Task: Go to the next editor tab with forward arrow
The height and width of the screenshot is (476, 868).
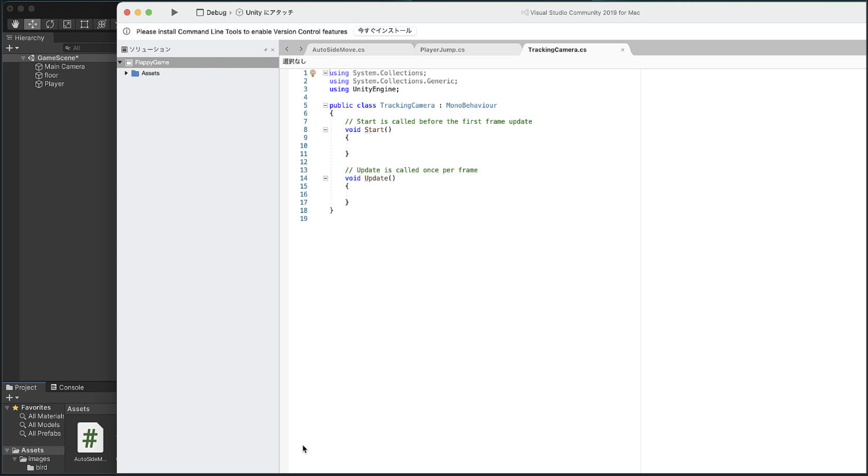Action: tap(301, 49)
